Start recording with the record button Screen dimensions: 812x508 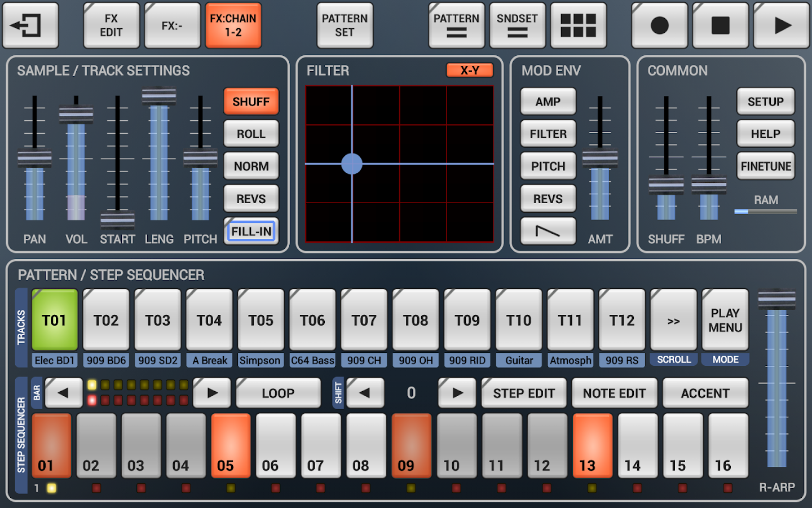(659, 25)
